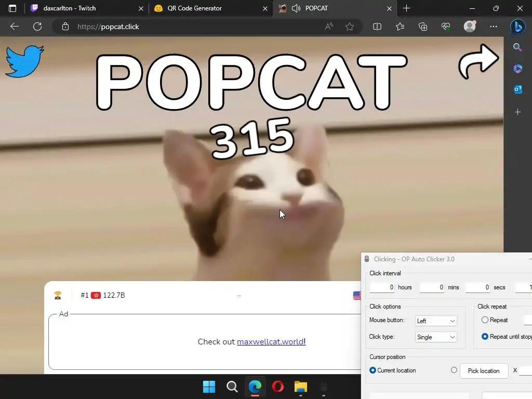Expand the leaderboard using the ellipsis
532x399 pixels.
(239, 296)
